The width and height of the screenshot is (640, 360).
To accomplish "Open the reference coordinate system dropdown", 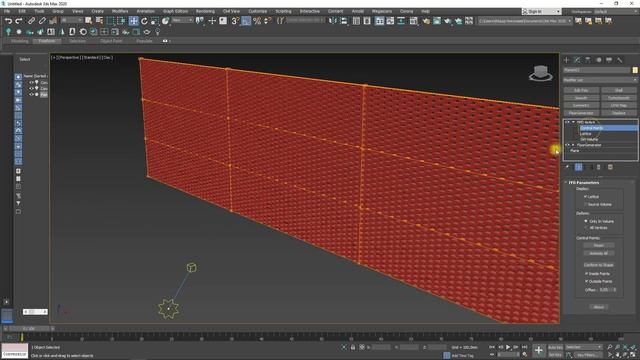I will 182,20.
